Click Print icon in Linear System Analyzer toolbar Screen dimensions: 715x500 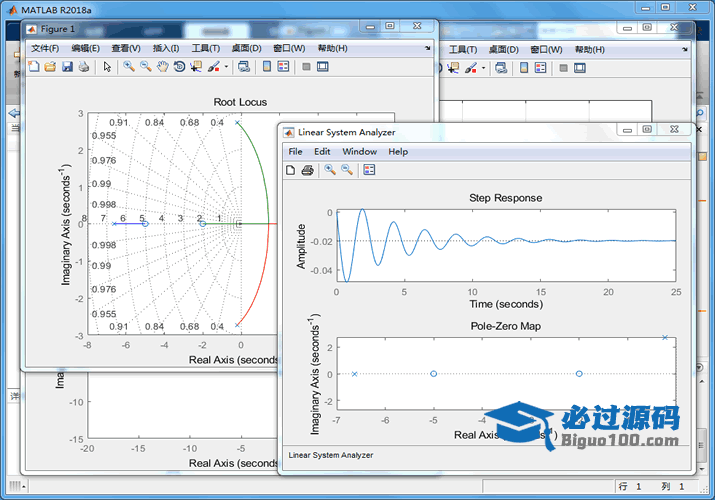[x=308, y=170]
